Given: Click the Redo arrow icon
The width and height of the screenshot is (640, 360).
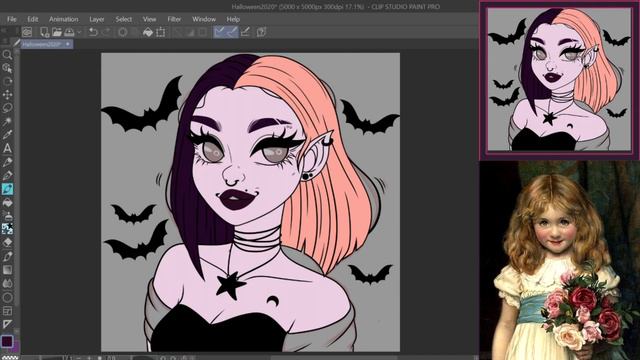Looking at the screenshot, I should pos(106,32).
